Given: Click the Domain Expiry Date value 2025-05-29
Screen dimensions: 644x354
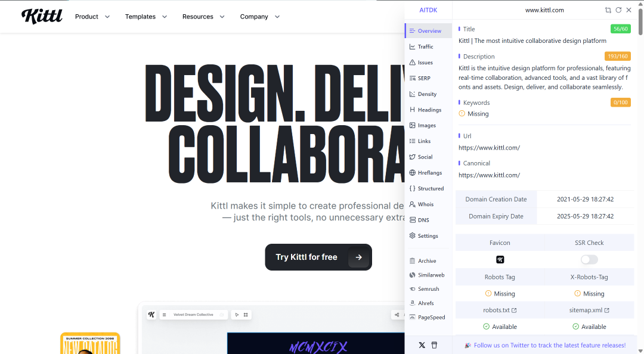Looking at the screenshot, I should 586,216.
